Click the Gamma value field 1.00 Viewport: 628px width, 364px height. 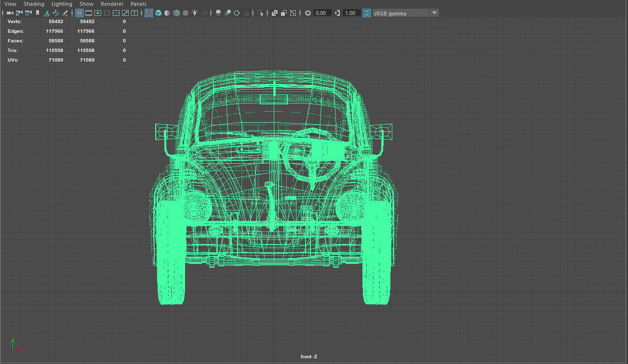[351, 13]
